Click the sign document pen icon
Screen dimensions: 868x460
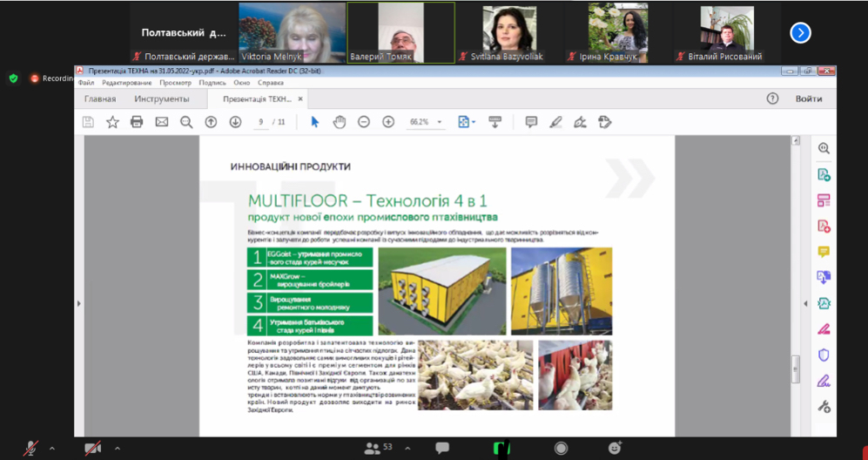580,122
